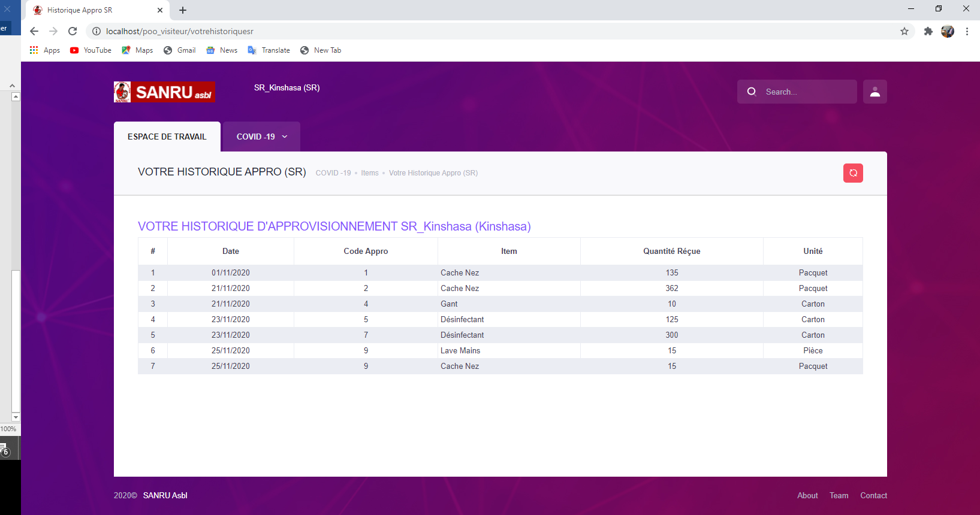Viewport: 980px width, 515px height.
Task: Open the user profile icon
Action: coord(875,92)
